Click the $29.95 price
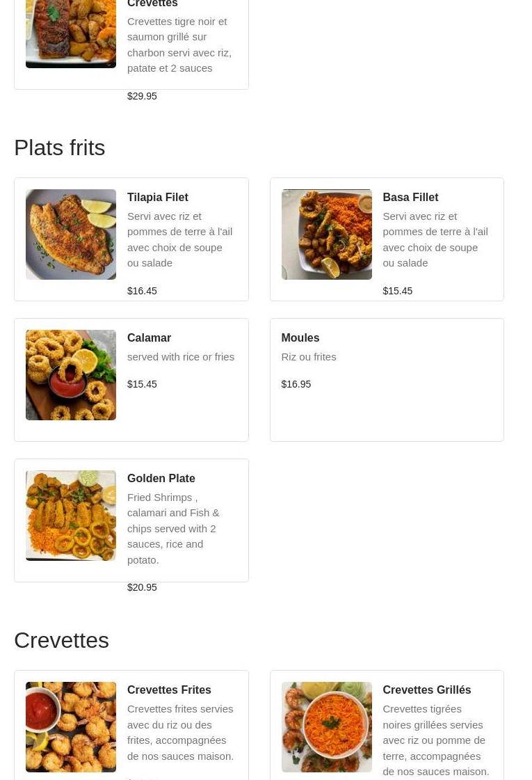The height and width of the screenshot is (780, 532). [x=142, y=96]
